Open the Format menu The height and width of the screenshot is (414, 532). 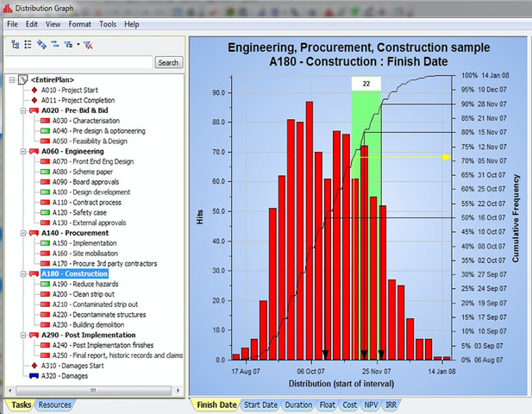pyautogui.click(x=79, y=24)
